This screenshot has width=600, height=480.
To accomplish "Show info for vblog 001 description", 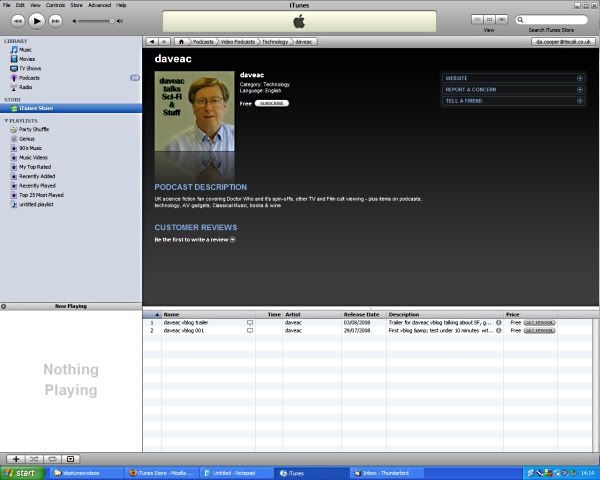I will (x=499, y=331).
